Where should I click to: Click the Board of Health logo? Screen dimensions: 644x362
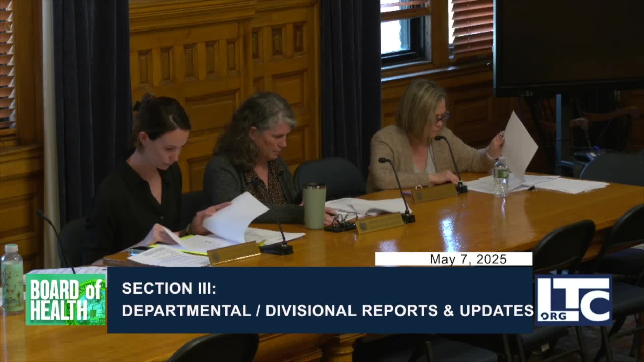pos(66,299)
